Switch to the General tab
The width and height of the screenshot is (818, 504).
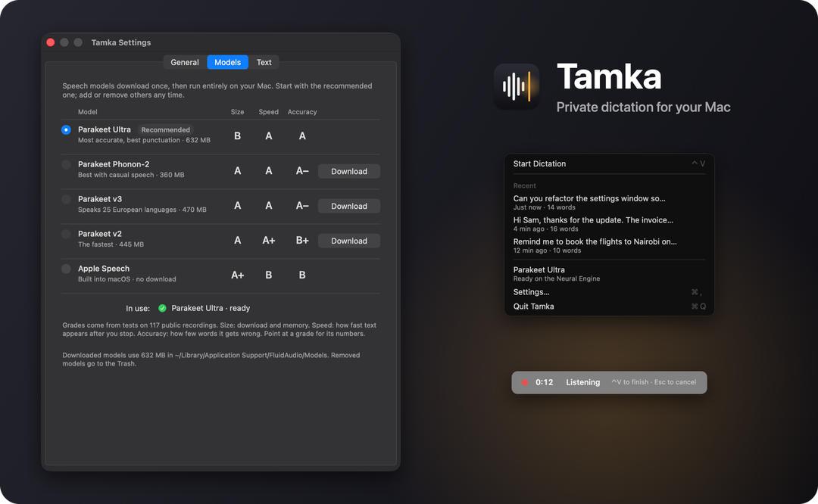point(185,62)
